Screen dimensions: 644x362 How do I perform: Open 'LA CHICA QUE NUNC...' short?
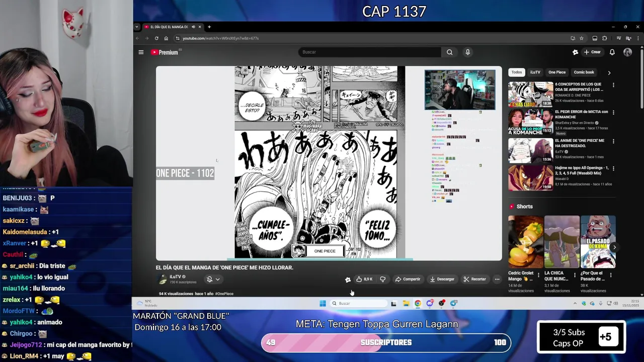[562, 242]
